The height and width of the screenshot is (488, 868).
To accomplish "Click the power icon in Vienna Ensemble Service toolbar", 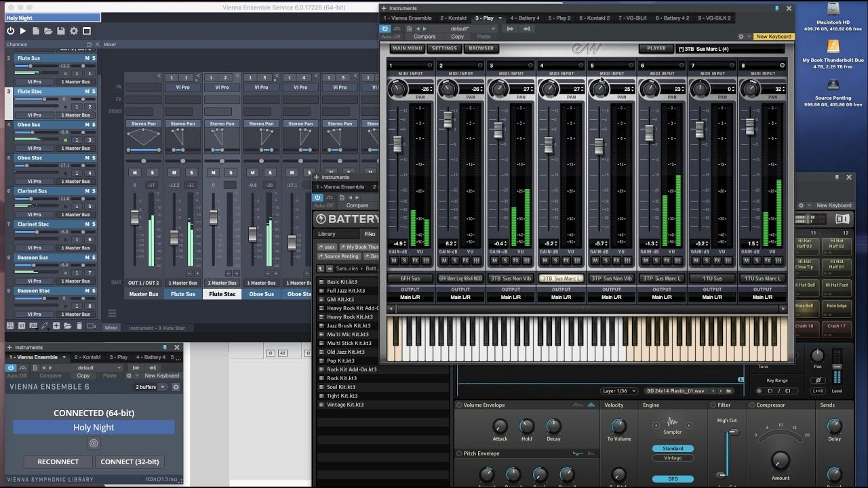I will click(x=10, y=30).
